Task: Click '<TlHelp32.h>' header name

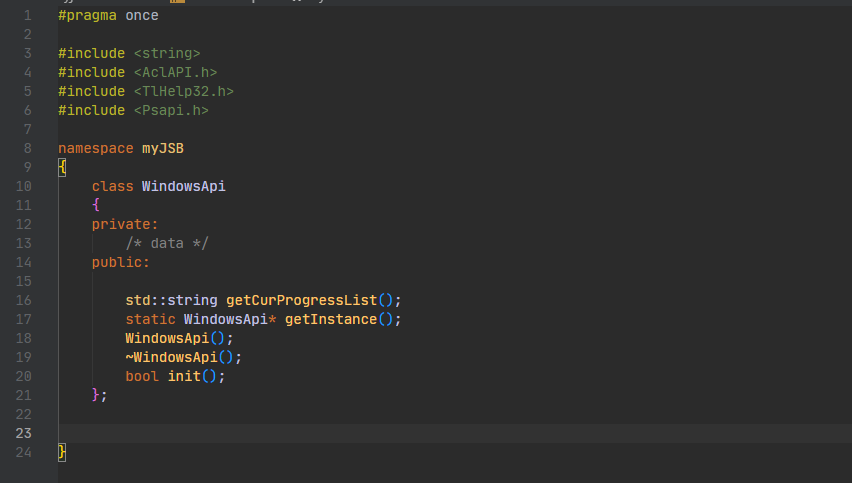Action: (x=184, y=91)
